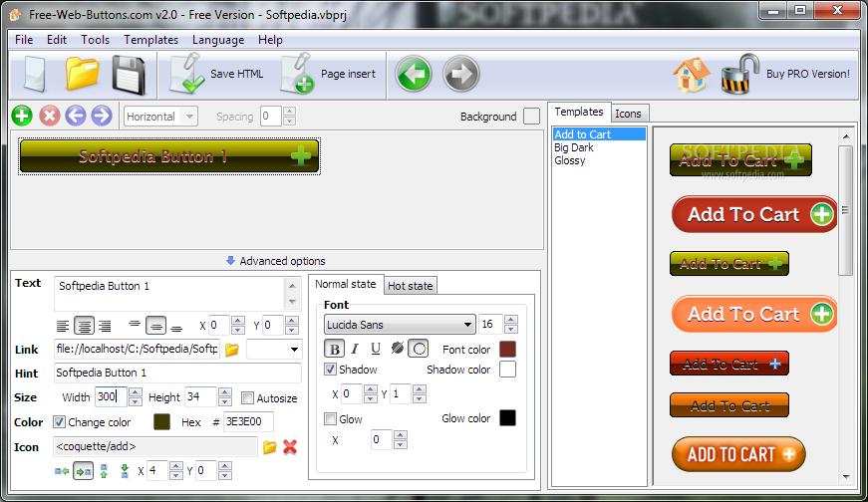The width and height of the screenshot is (868, 502).
Task: Collapse the Advanced options section
Action: [x=276, y=261]
